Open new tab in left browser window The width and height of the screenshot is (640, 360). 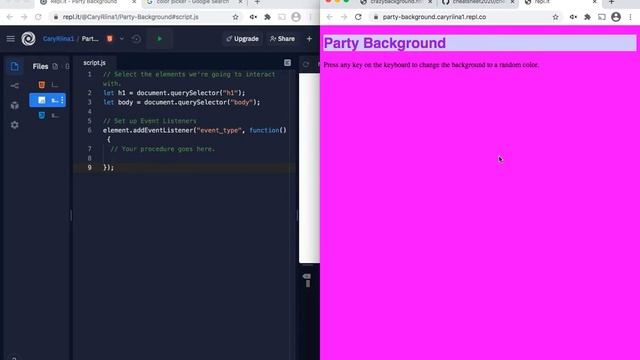[257, 2]
